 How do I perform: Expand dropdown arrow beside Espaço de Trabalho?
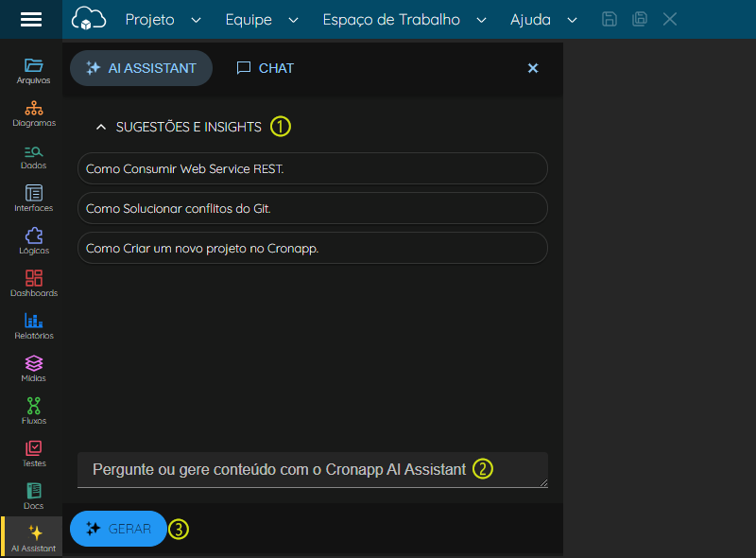coord(481,20)
